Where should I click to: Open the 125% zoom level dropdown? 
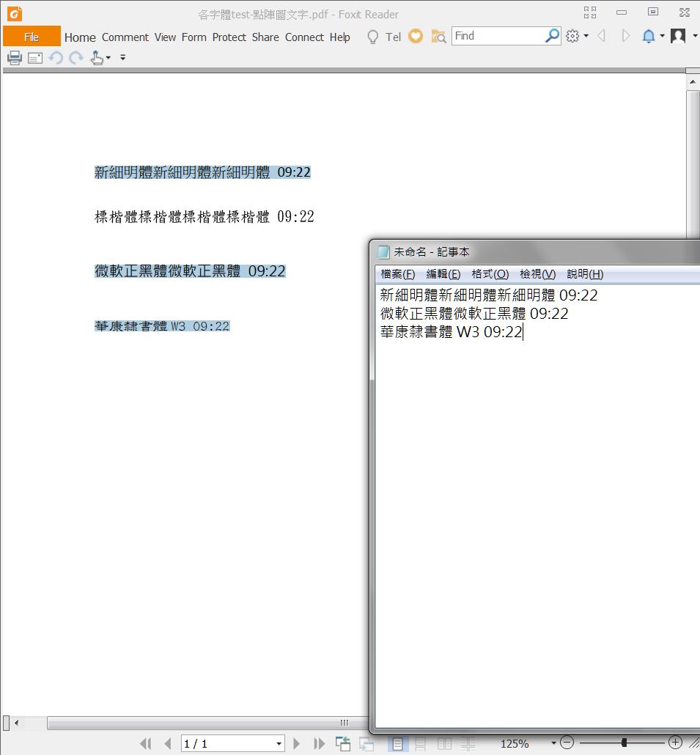pos(553,743)
